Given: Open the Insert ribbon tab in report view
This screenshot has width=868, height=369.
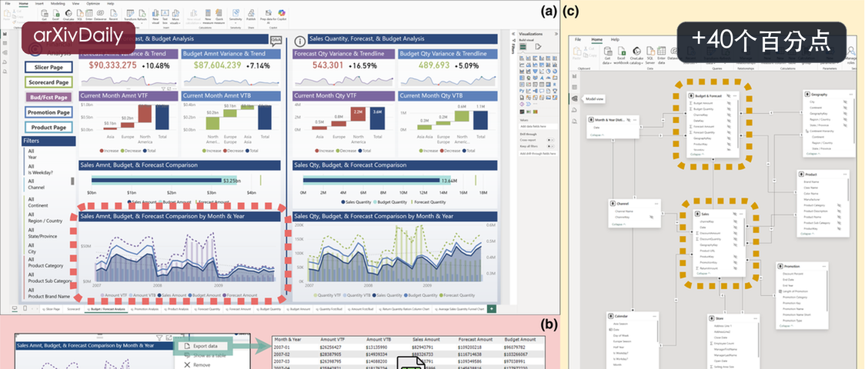Looking at the screenshot, I should click(x=39, y=3).
